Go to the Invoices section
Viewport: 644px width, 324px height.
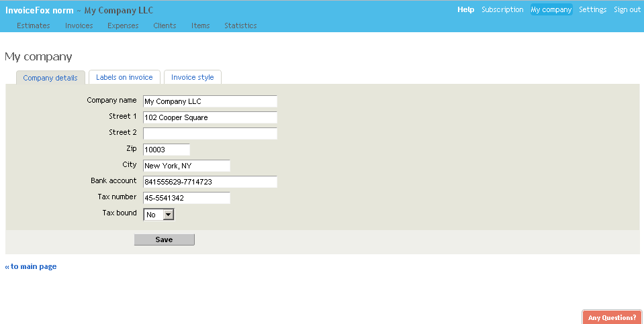[79, 25]
